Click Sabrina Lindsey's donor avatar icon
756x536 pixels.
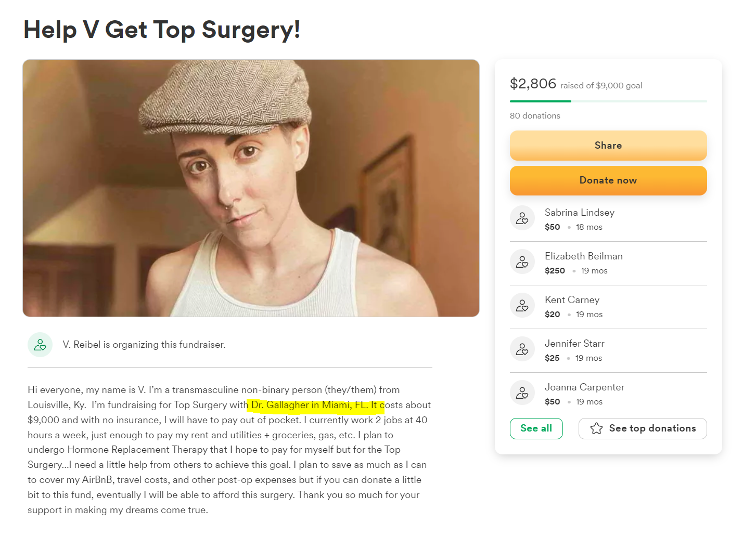pos(522,218)
